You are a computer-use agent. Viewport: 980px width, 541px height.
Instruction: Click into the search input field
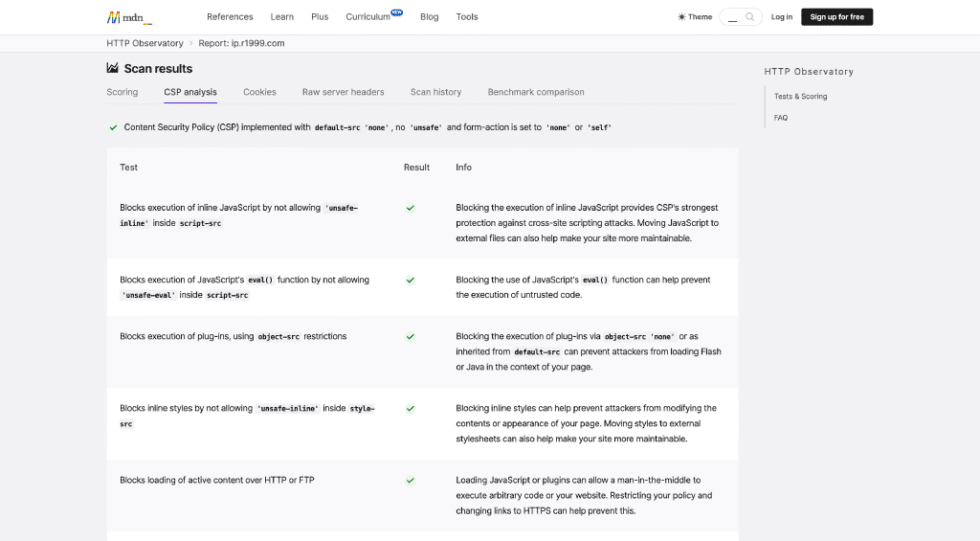click(x=733, y=17)
